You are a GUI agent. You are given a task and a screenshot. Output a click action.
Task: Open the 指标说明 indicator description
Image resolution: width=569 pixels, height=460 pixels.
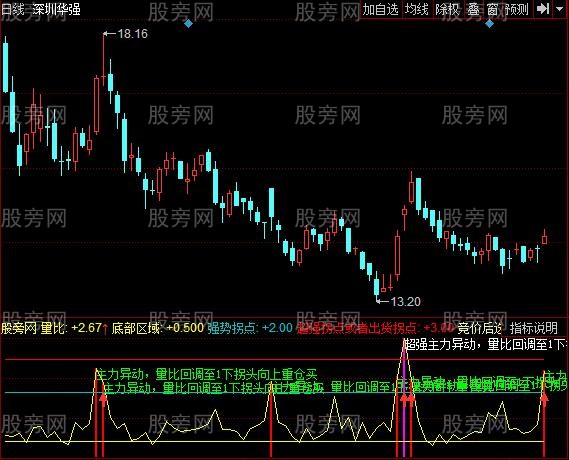533,328
